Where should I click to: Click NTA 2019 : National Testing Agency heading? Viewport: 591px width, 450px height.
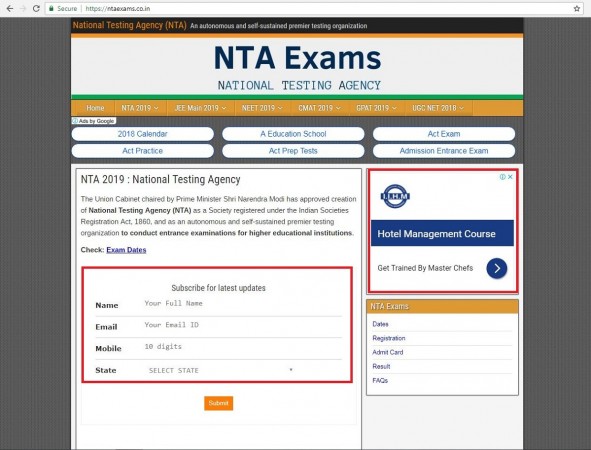click(160, 179)
